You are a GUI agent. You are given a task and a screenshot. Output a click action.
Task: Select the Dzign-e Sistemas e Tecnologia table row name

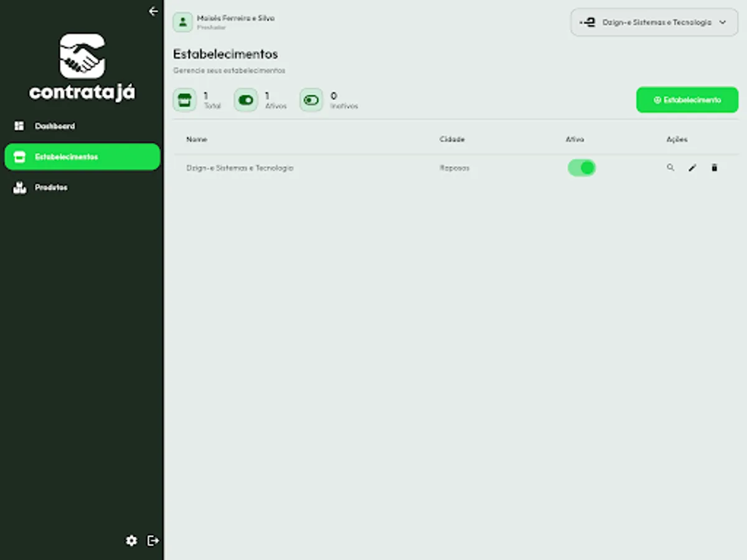point(240,168)
